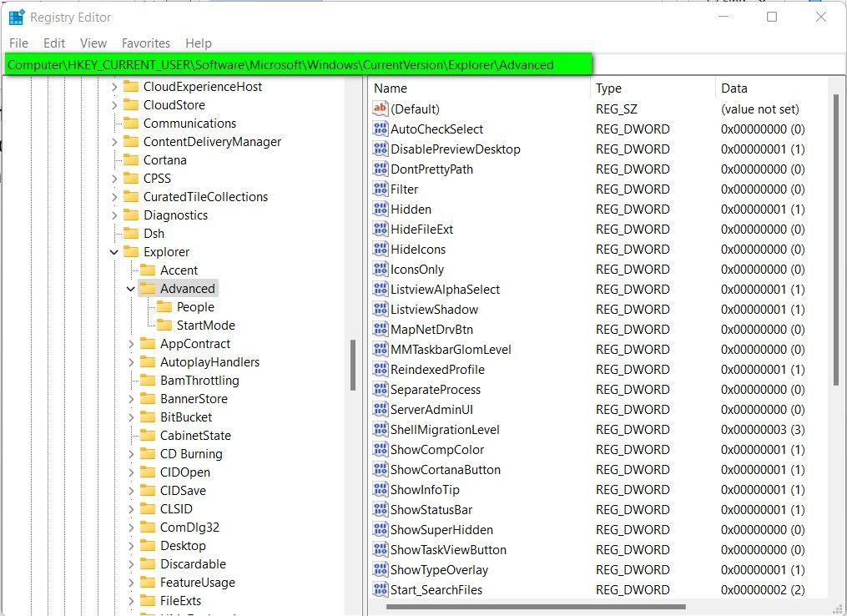Select the CIDOpen key
847x616 pixels.
184,472
